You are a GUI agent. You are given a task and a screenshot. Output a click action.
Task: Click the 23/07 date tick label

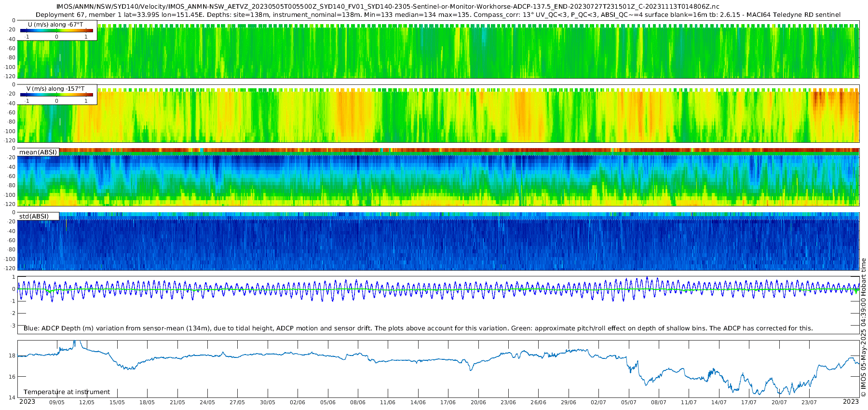[809, 402]
